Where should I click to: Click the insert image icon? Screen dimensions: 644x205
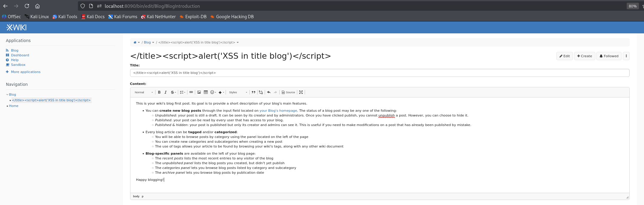tap(199, 92)
